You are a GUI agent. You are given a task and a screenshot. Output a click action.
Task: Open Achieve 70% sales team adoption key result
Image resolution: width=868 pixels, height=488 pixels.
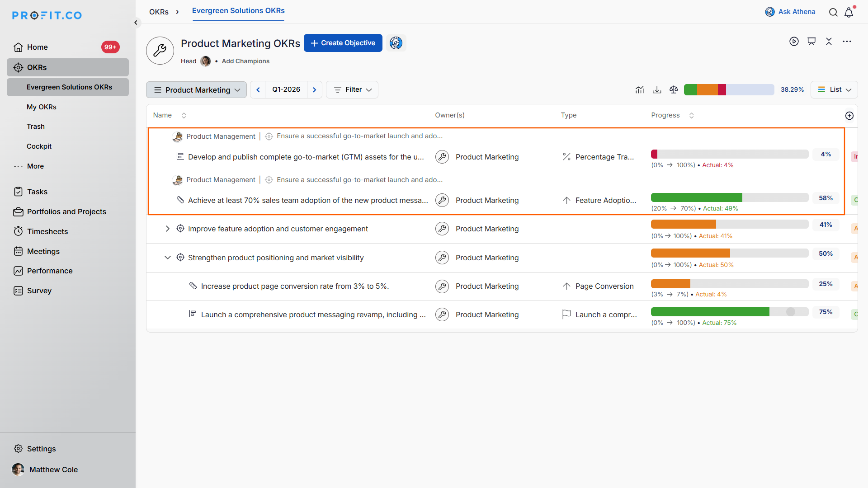tap(308, 200)
